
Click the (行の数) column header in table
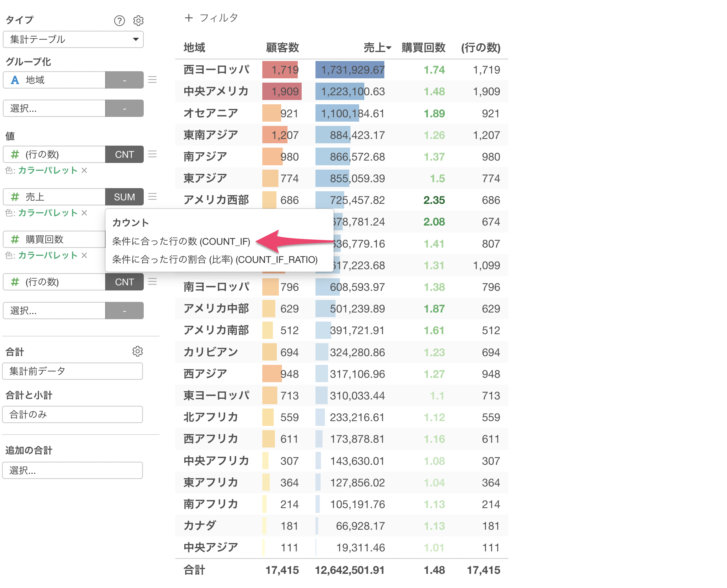481,48
